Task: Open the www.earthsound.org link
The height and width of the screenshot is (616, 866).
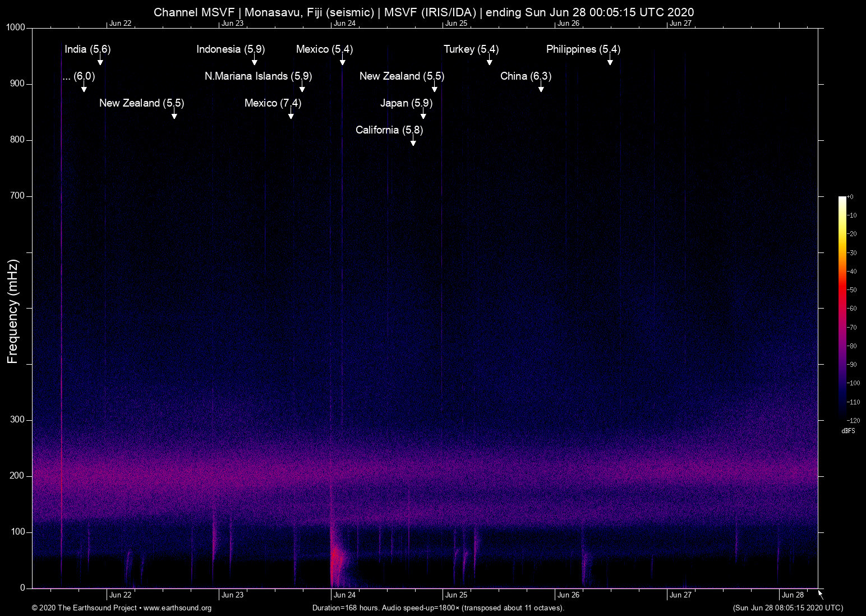Action: tap(177, 608)
